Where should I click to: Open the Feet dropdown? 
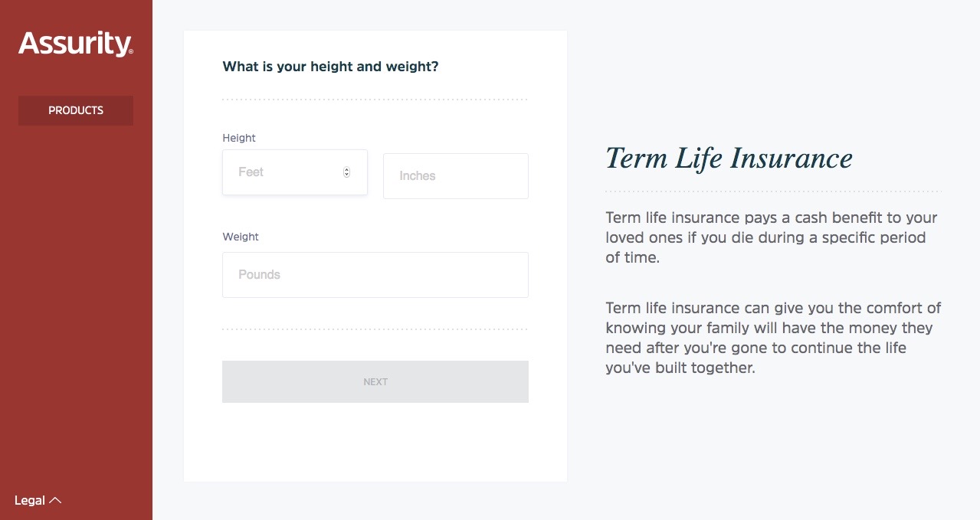point(295,172)
